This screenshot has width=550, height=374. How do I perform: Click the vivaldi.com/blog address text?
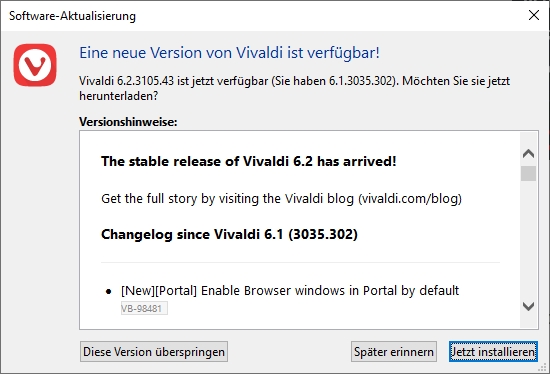click(x=410, y=199)
